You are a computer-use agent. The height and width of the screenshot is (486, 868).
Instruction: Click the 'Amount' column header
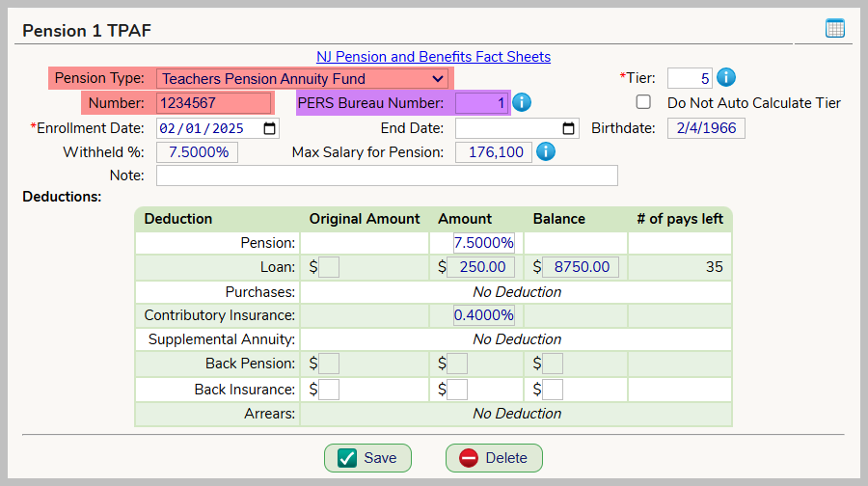pos(465,219)
